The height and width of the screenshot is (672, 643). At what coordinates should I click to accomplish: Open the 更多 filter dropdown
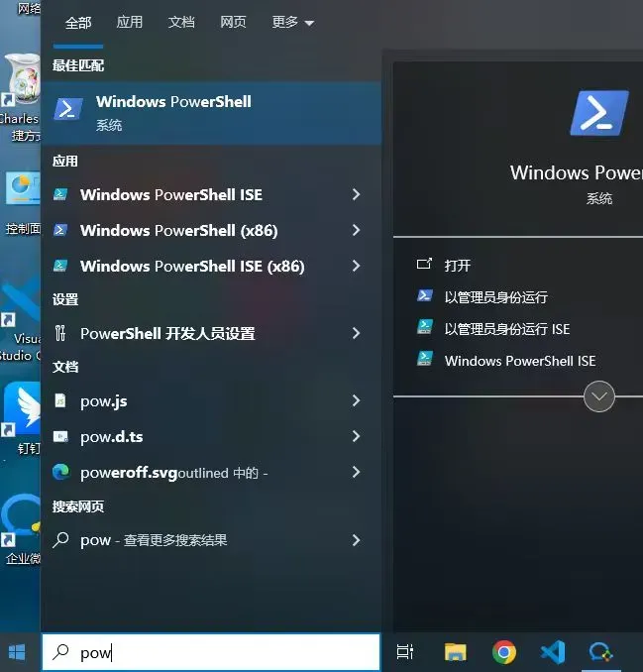click(293, 22)
